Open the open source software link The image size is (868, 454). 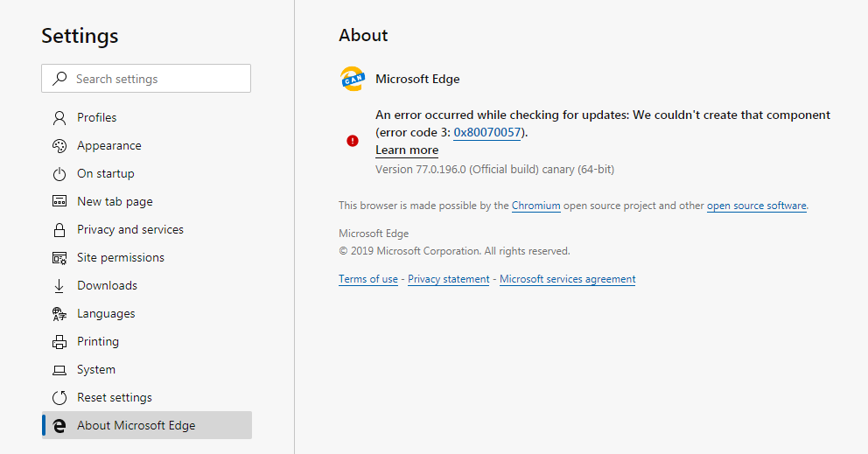click(756, 206)
